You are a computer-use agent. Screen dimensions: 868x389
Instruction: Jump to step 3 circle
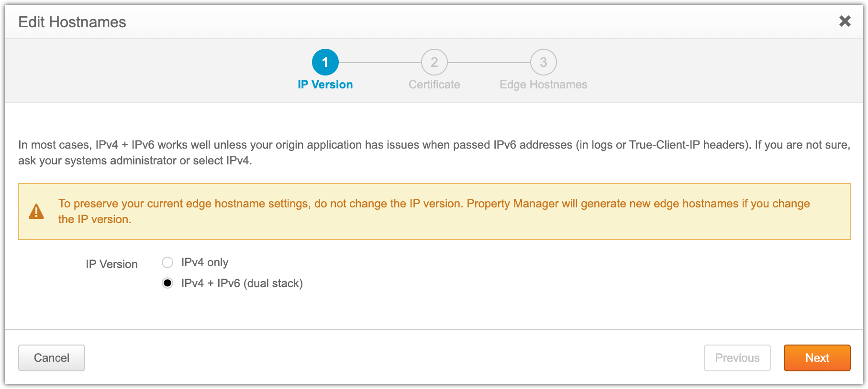click(543, 62)
